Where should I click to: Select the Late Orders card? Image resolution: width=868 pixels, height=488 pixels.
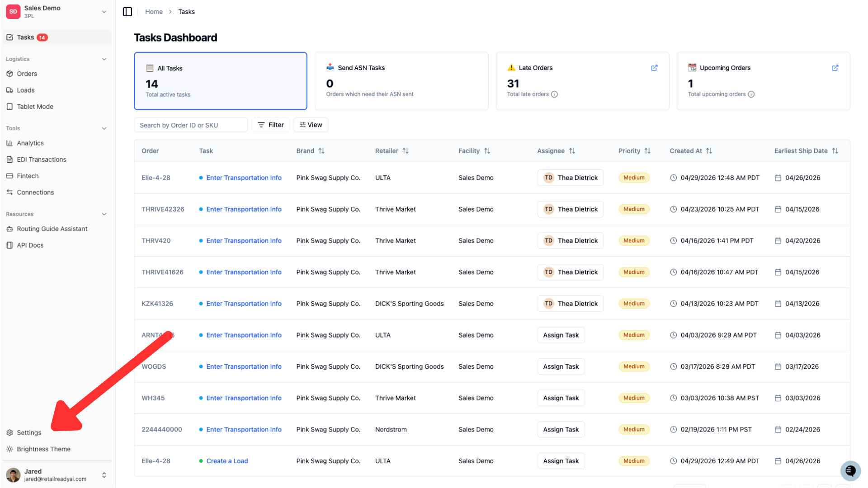(582, 81)
